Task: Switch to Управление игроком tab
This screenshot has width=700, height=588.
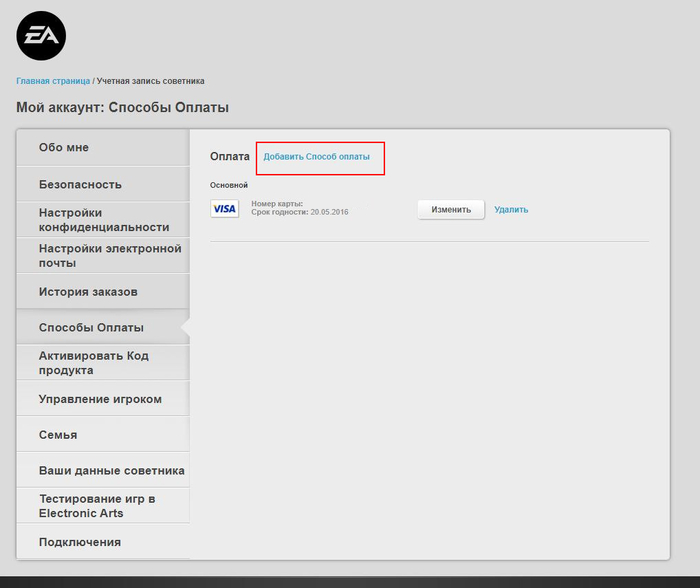Action: tap(102, 399)
